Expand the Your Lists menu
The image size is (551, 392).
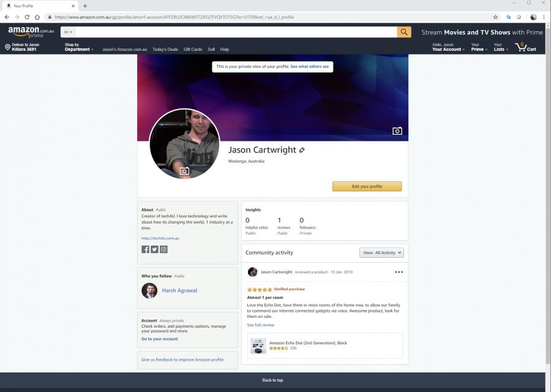point(500,48)
